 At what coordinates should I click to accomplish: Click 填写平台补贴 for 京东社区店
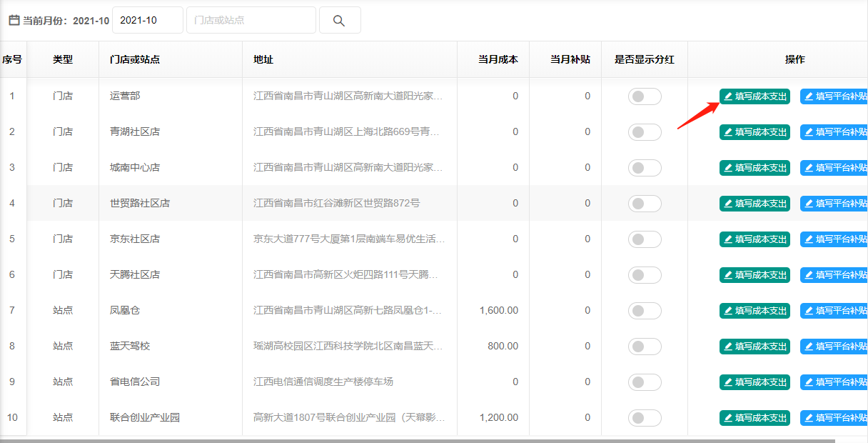click(834, 239)
